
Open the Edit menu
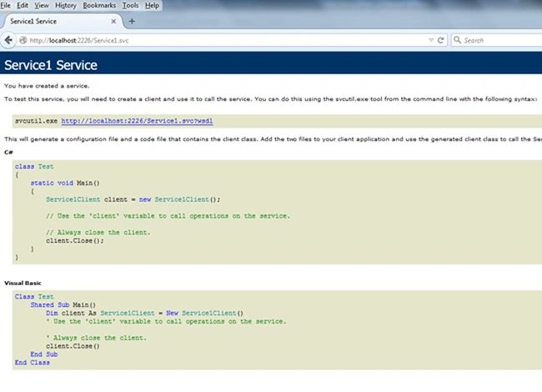(23, 5)
